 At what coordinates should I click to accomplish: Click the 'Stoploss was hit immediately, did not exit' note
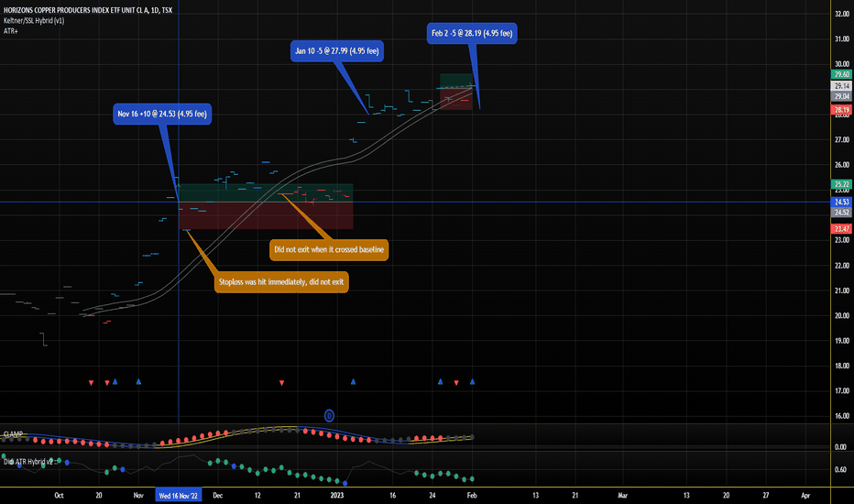(x=281, y=281)
